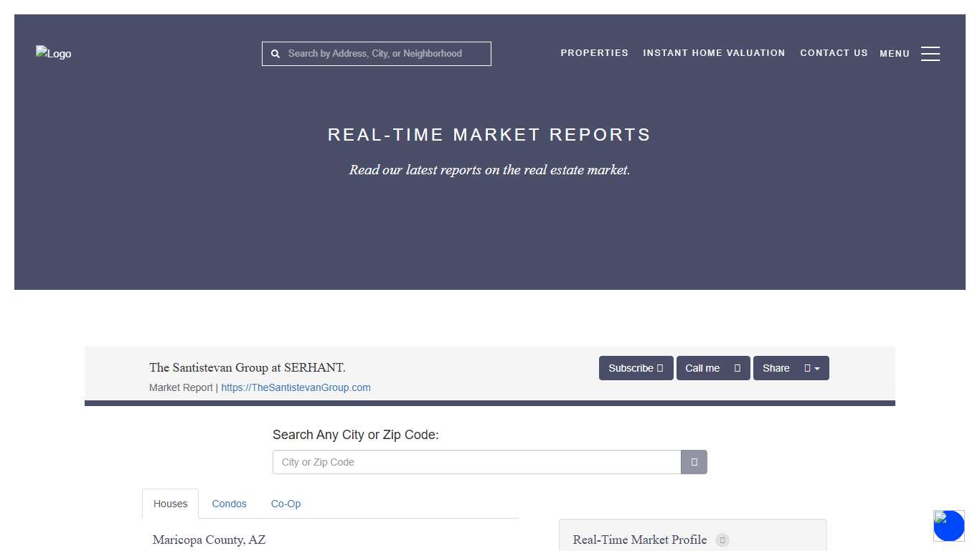Screen dimensions: 980x551
Task: Click the Subscribe button
Action: (x=636, y=368)
